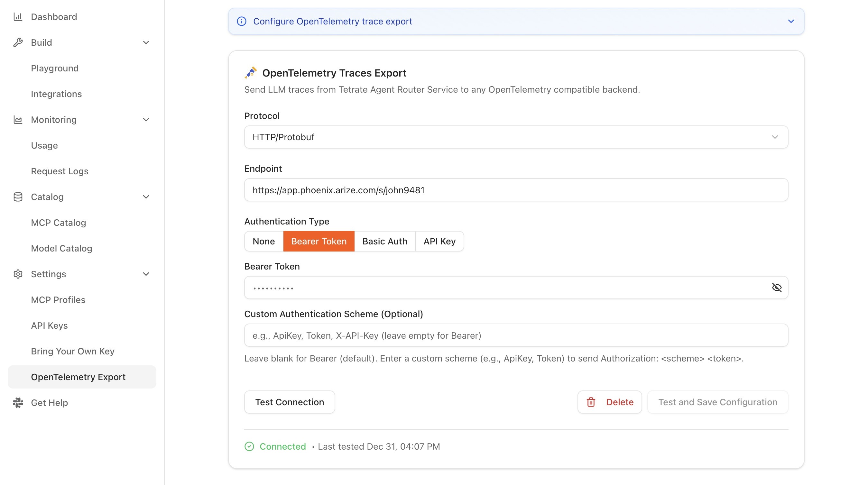Click the Authentication Type label
The height and width of the screenshot is (485, 868).
tap(287, 221)
